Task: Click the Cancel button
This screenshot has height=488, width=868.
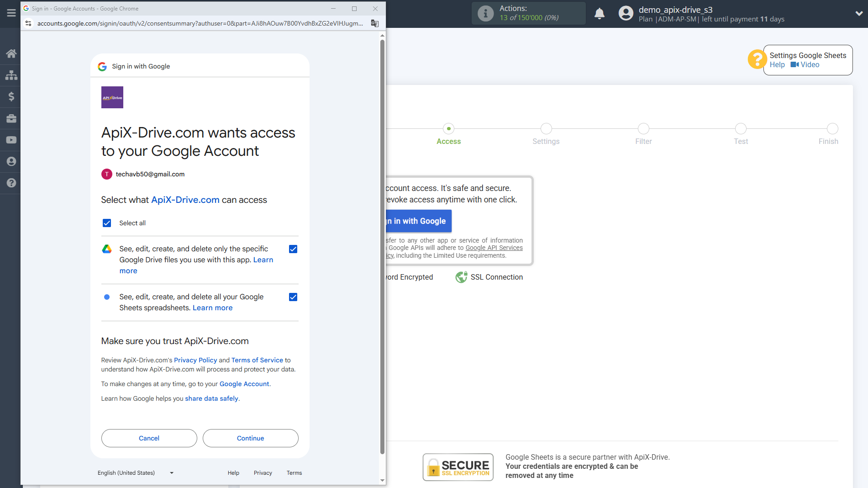Action: 149,438
